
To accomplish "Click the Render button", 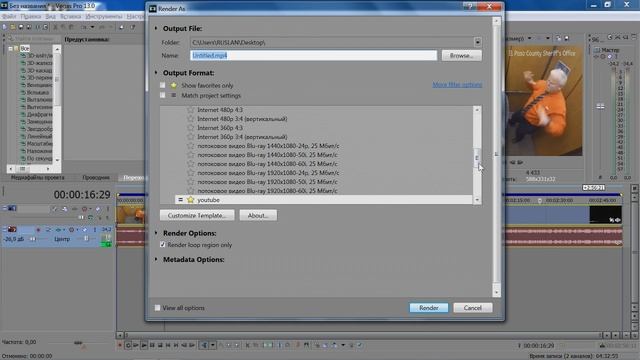I will pos(429,308).
